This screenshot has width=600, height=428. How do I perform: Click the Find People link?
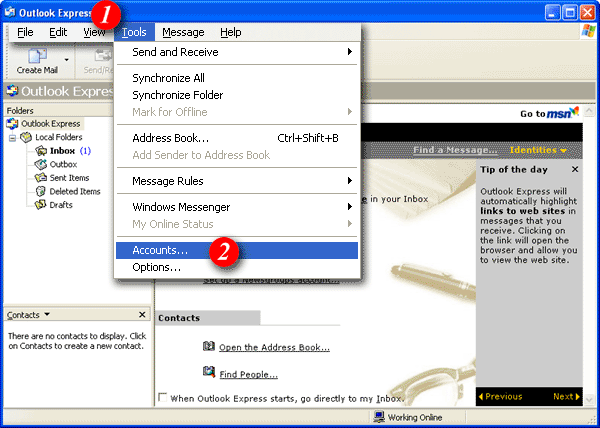248,375
